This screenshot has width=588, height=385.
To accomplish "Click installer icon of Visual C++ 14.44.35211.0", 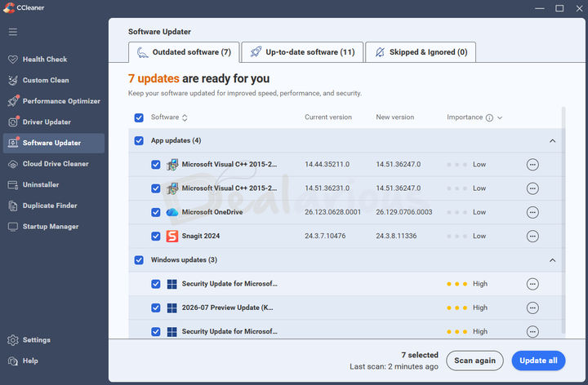I will point(172,165).
